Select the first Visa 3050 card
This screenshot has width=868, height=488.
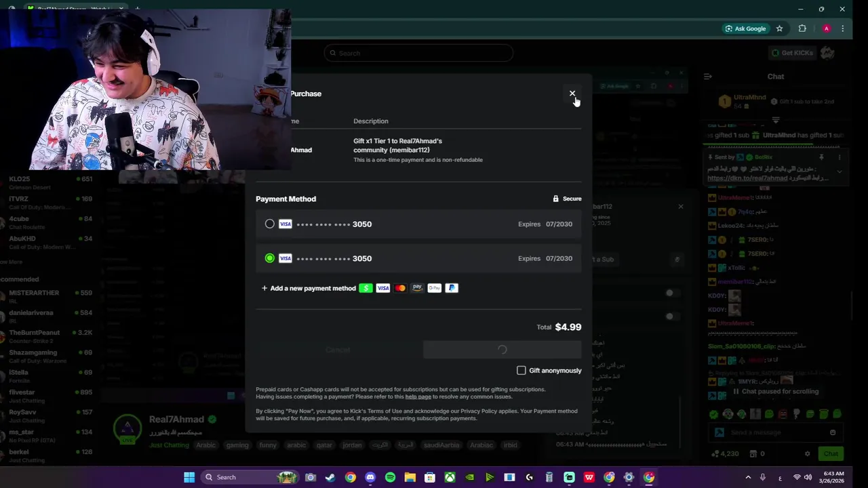(418, 224)
